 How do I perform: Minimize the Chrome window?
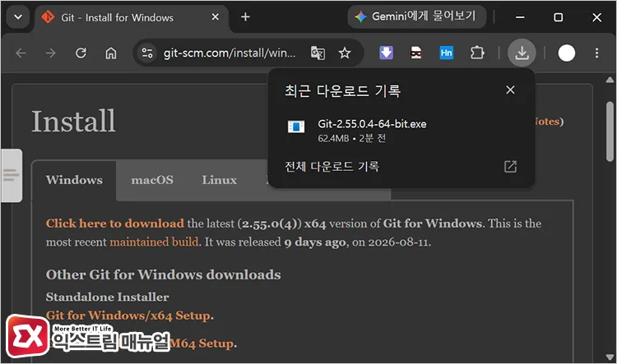520,17
